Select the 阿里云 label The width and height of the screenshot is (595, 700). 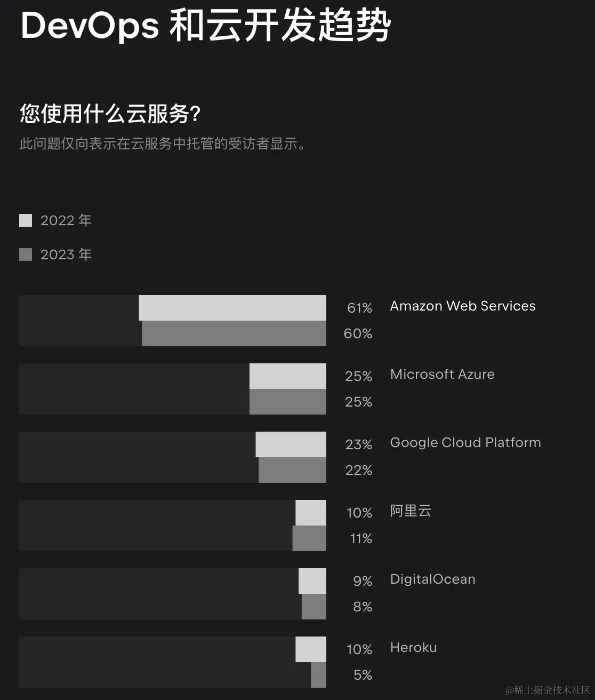pos(411,511)
